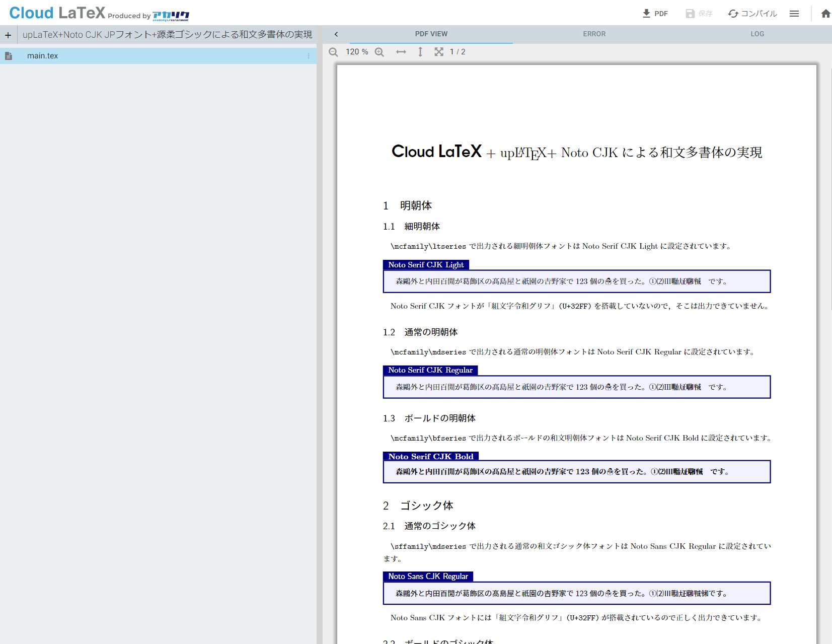832x644 pixels.
Task: Add a new file with plus icon
Action: [x=8, y=35]
